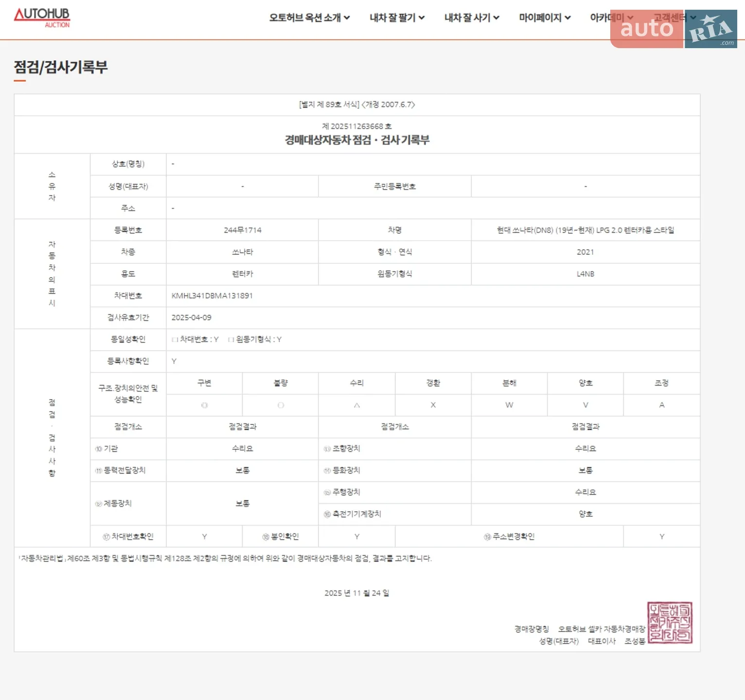745x700 pixels.
Task: Click the document number 202511263668
Action: click(357, 126)
